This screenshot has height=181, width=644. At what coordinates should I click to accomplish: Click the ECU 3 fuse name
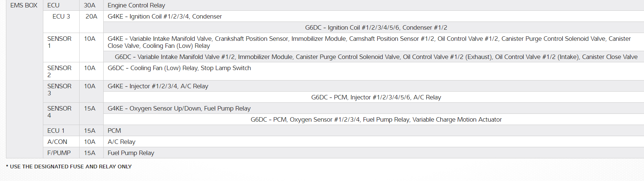point(61,17)
